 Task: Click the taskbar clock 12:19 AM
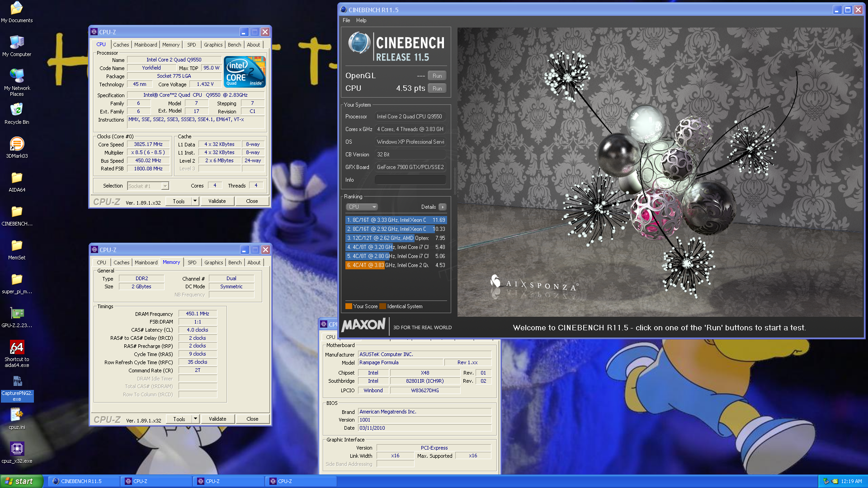pyautogui.click(x=851, y=481)
